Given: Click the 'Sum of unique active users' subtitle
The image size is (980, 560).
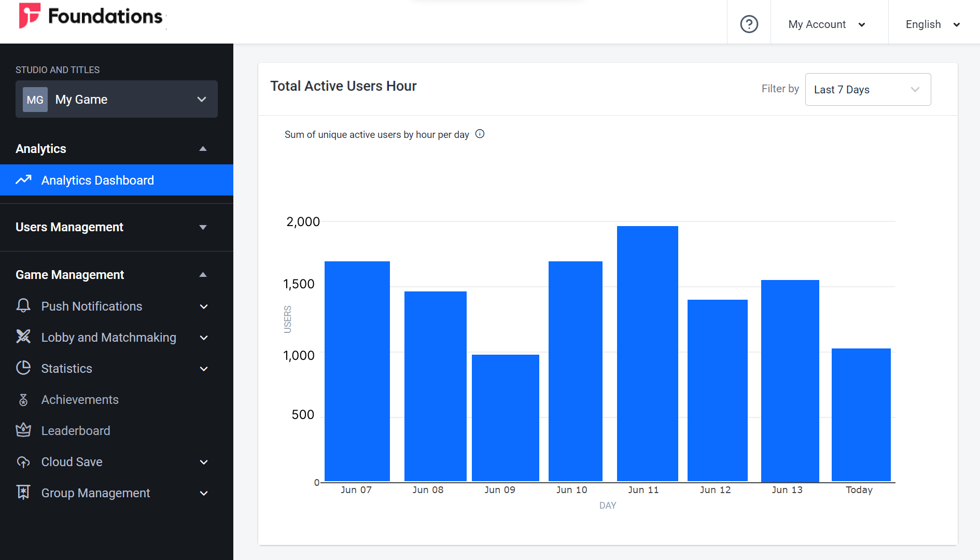Looking at the screenshot, I should pyautogui.click(x=376, y=134).
